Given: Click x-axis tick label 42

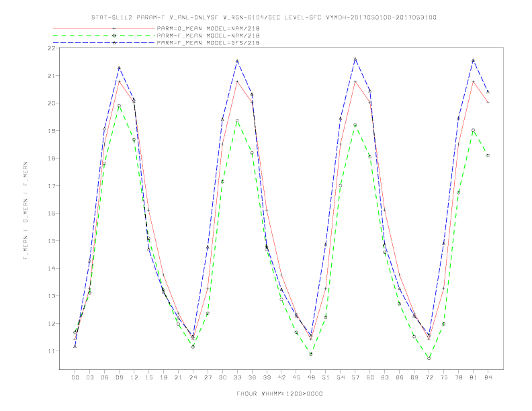Looking at the screenshot, I should [281, 377].
